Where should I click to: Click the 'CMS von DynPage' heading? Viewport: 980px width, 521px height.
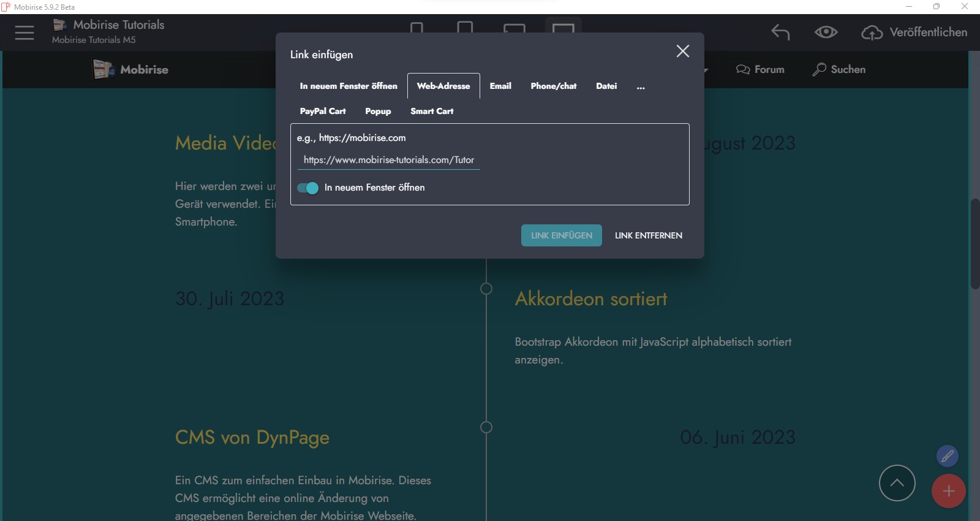click(x=252, y=438)
